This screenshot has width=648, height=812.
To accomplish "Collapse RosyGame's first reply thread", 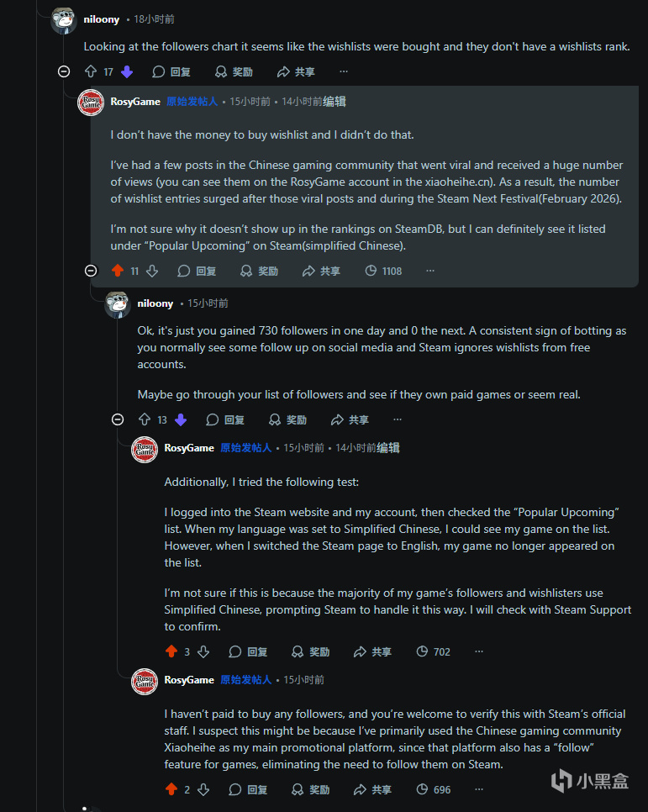I will [91, 271].
